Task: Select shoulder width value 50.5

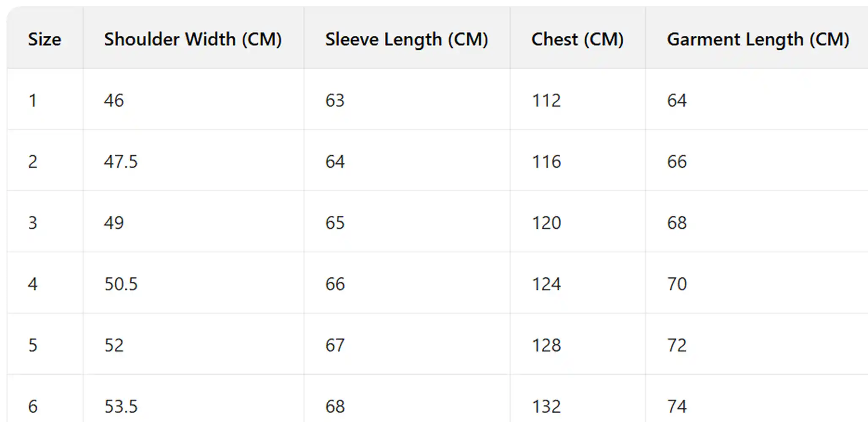Action: pos(121,284)
